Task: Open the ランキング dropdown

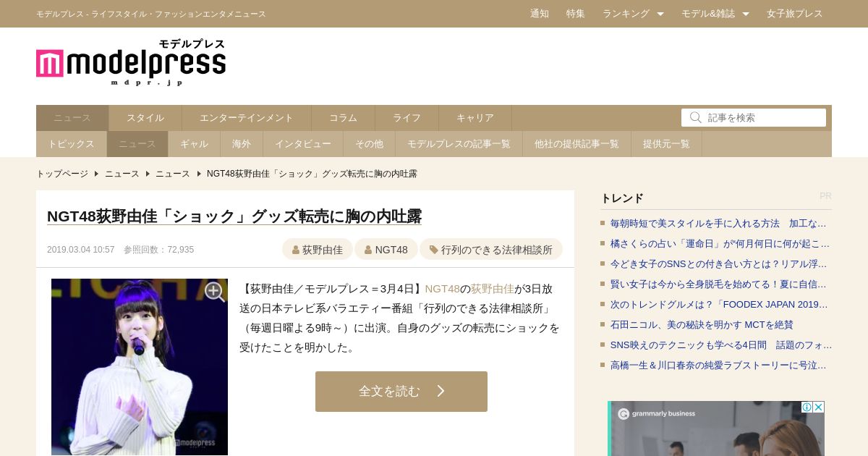Action: tap(633, 14)
